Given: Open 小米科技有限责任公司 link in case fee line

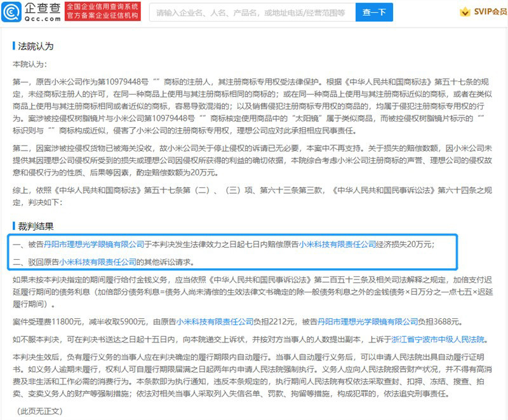Looking at the screenshot, I should point(215,322).
